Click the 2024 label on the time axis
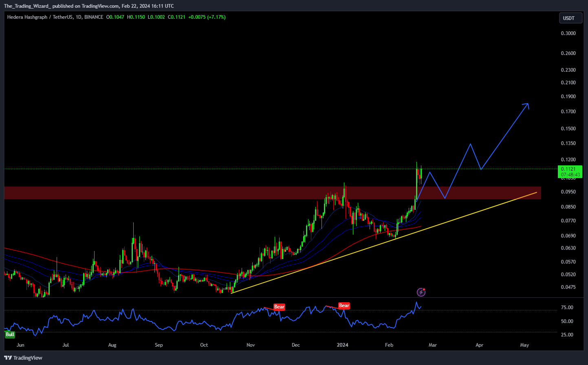The height and width of the screenshot is (365, 588). [x=343, y=345]
